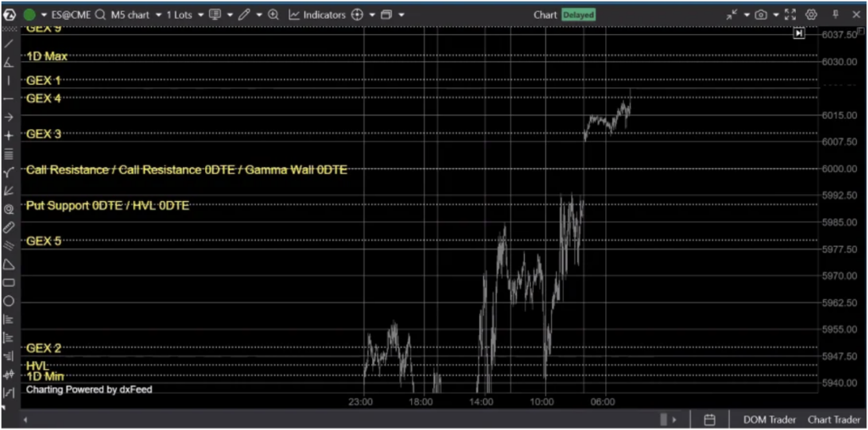Click the window layout icon
The width and height of the screenshot is (868, 430).
387,15
